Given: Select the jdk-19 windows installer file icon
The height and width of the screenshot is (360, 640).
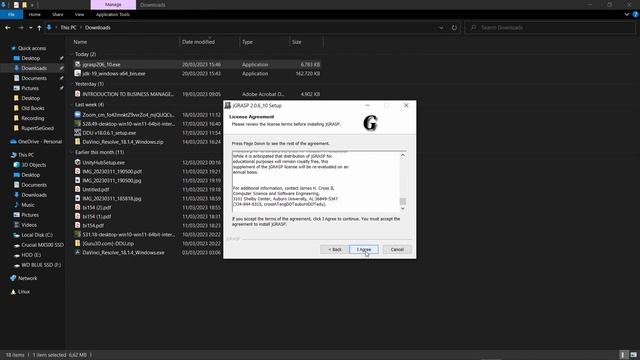Looking at the screenshot, I should tap(78, 73).
